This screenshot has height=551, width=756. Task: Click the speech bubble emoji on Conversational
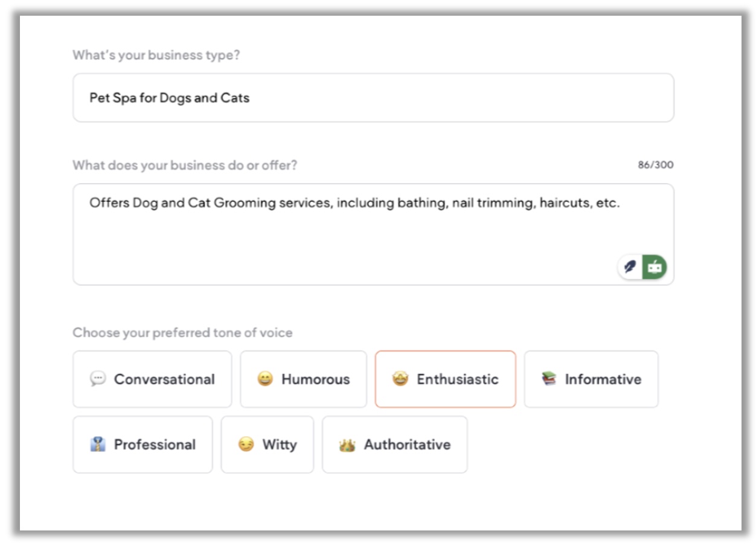(98, 379)
